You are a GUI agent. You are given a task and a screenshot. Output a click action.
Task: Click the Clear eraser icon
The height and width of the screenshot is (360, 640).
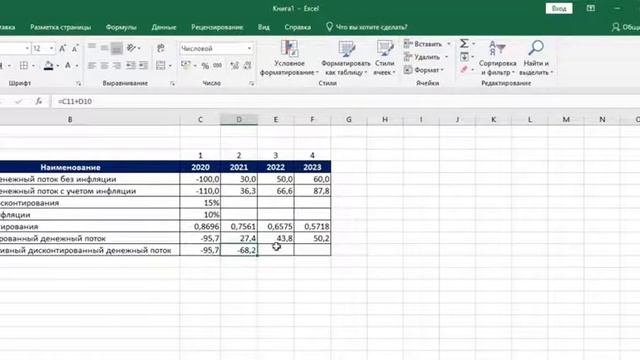coord(464,70)
